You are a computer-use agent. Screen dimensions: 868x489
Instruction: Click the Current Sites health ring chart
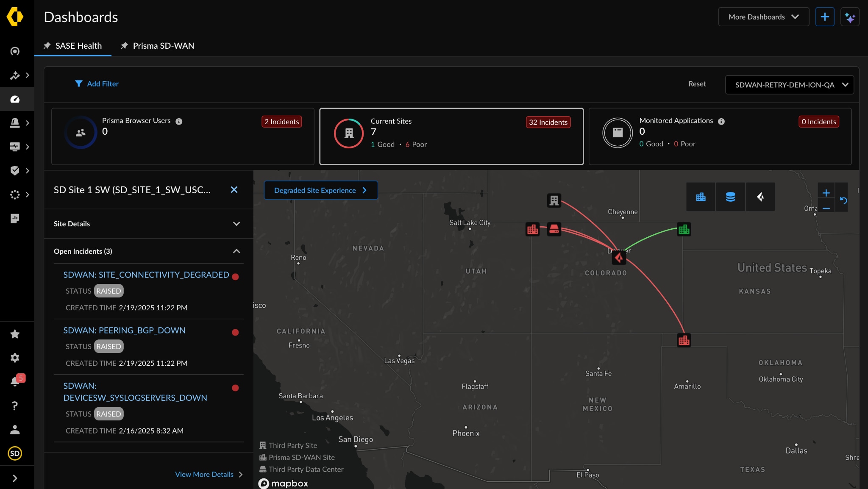click(x=348, y=133)
